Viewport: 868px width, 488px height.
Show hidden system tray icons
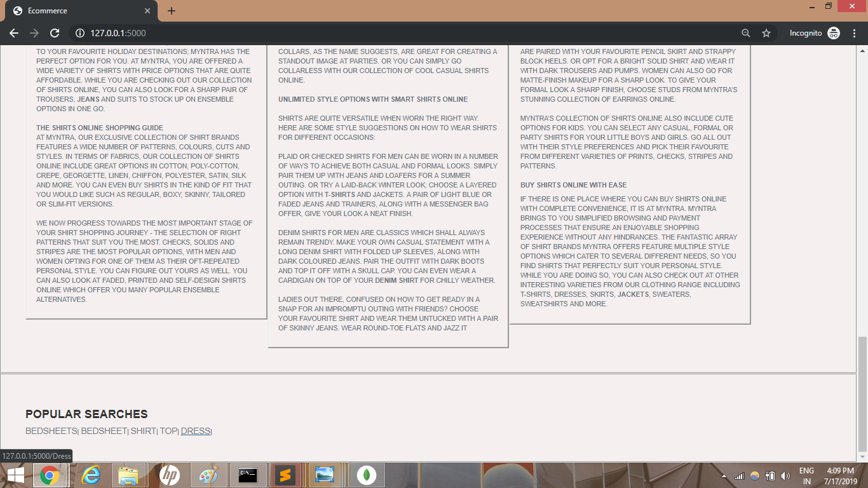pos(724,477)
